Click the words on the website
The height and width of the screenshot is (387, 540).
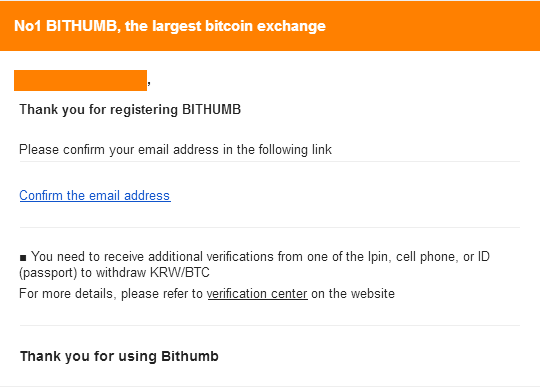[353, 294]
